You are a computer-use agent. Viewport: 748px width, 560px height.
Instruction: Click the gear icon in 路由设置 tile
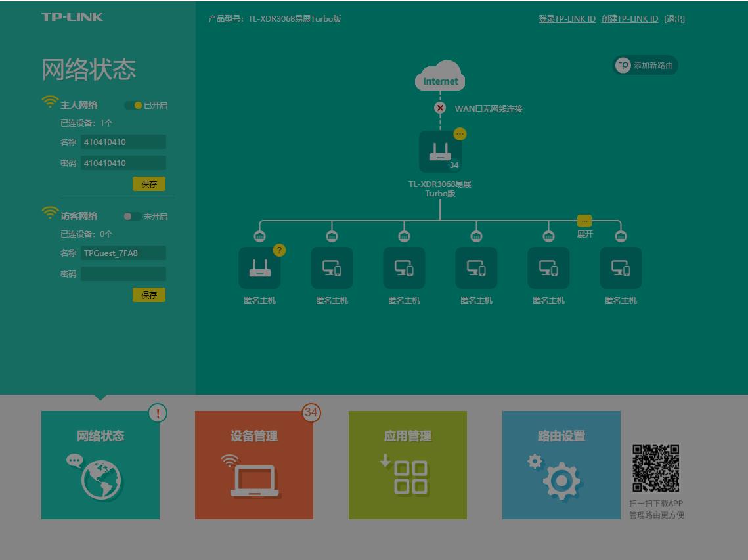pos(562,481)
